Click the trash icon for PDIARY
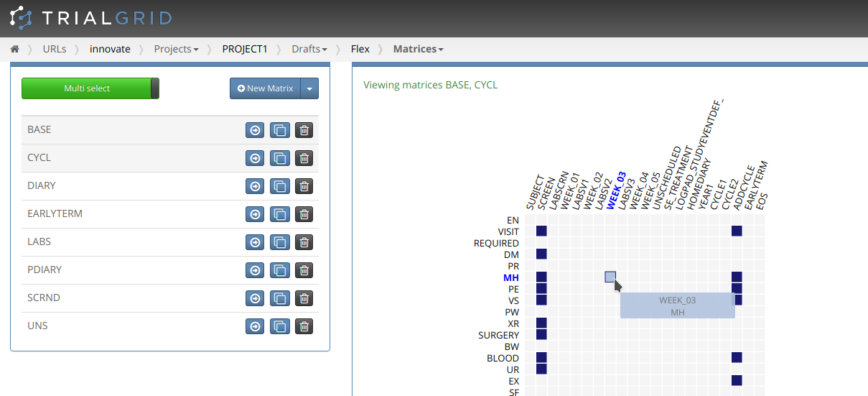Viewport: 868px width, 396px height. point(304,270)
